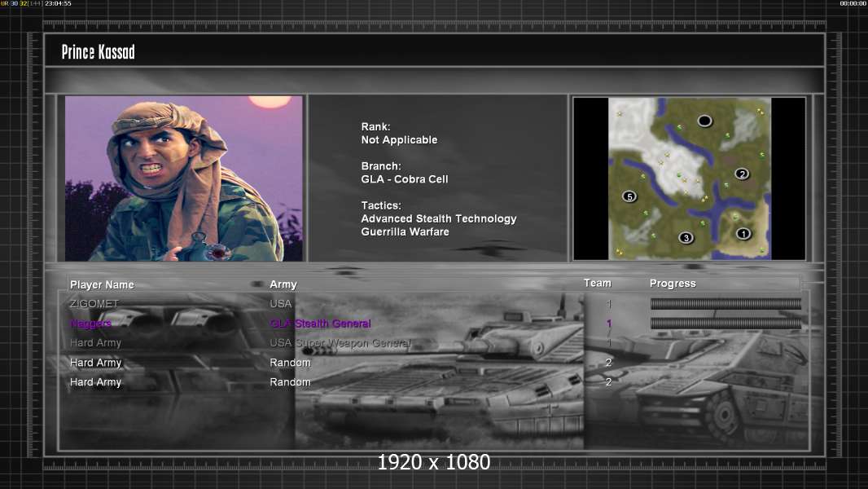The width and height of the screenshot is (868, 489).
Task: Click the "Progress" column header
Action: tap(673, 284)
